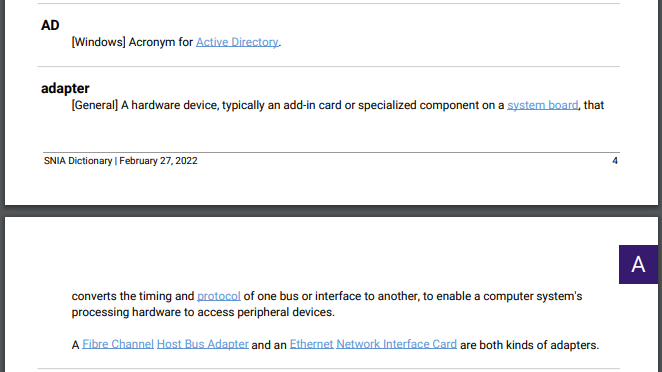The height and width of the screenshot is (372, 662).
Task: Click the page number 4 in footer
Action: tap(615, 161)
